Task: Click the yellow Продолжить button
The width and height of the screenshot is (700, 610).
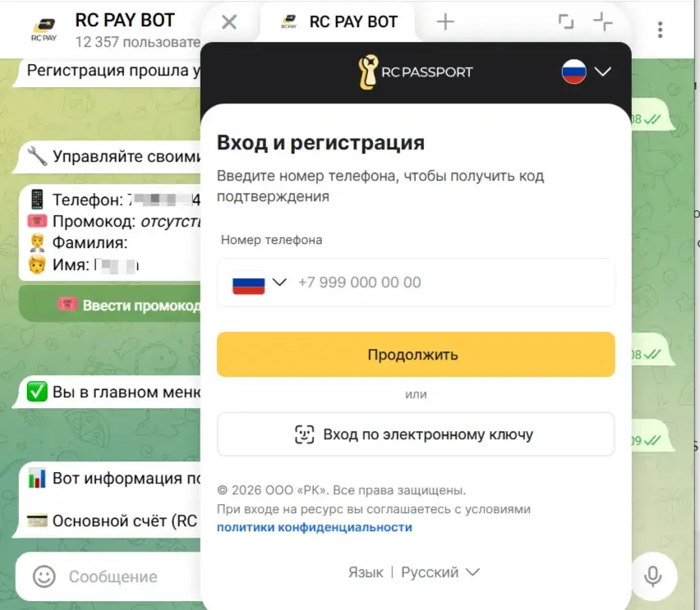Action: click(x=416, y=355)
